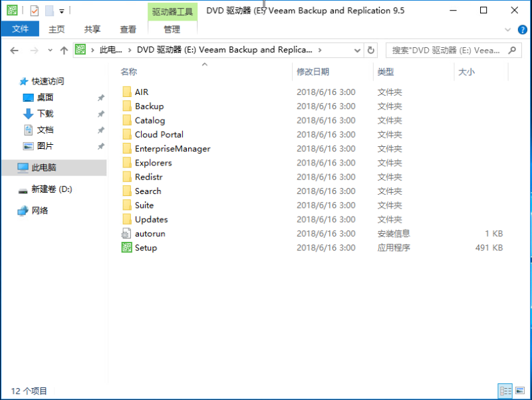The height and width of the screenshot is (400, 532).
Task: Select the Setup file name
Action: pyautogui.click(x=146, y=248)
